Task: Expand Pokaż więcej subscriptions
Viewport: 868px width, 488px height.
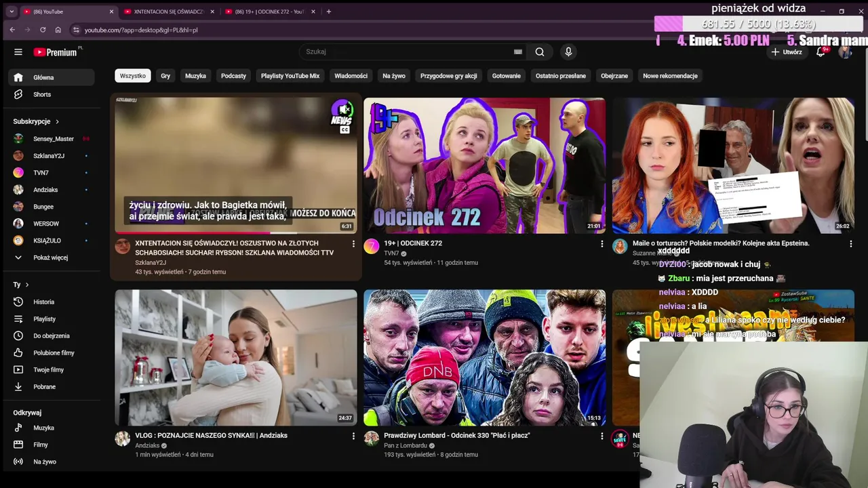Action: pyautogui.click(x=52, y=258)
